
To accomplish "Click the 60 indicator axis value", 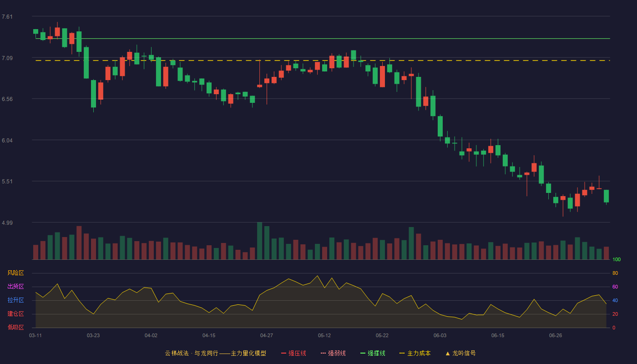I will 615,287.
